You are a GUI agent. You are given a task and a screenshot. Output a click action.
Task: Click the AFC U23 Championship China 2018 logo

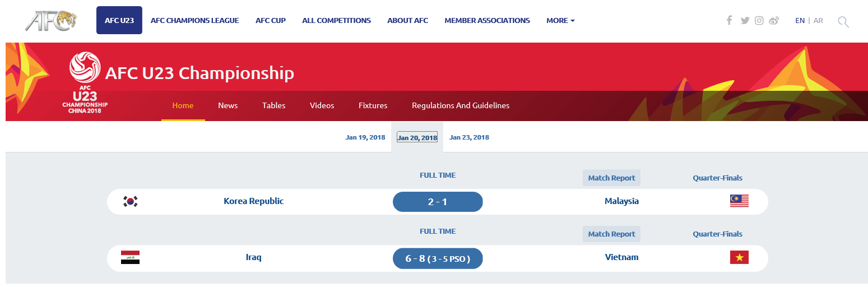point(85,83)
